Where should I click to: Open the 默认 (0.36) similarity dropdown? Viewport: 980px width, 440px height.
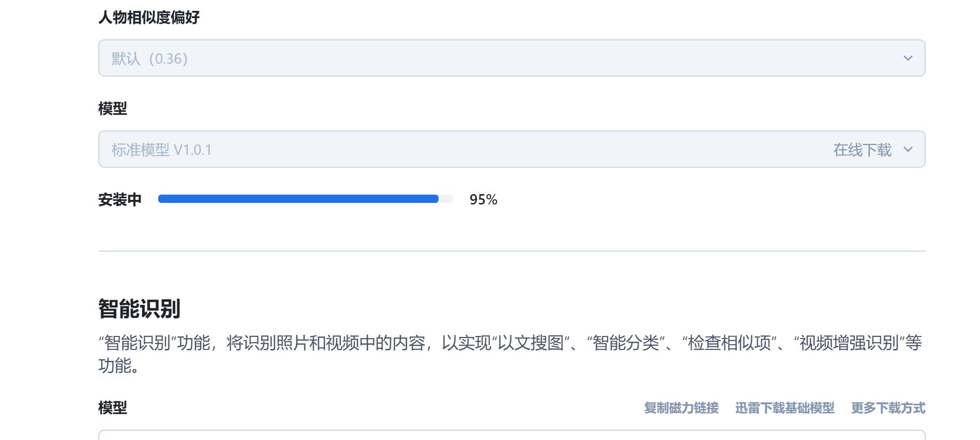point(511,58)
